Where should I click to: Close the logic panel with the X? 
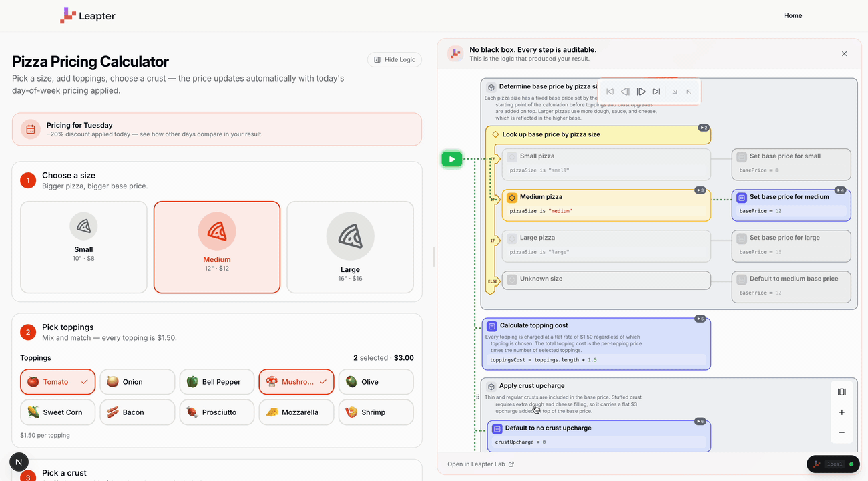pos(844,54)
